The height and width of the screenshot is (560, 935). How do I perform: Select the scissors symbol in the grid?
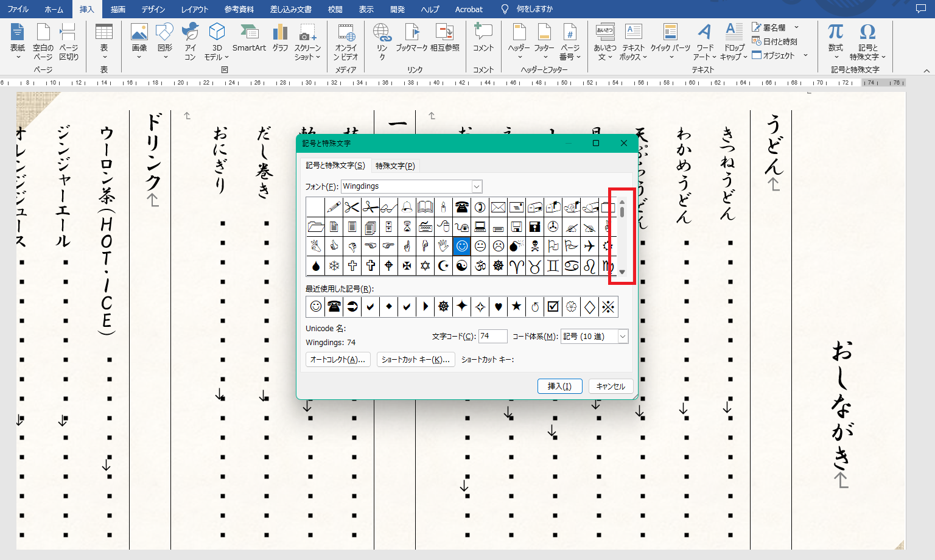click(352, 208)
